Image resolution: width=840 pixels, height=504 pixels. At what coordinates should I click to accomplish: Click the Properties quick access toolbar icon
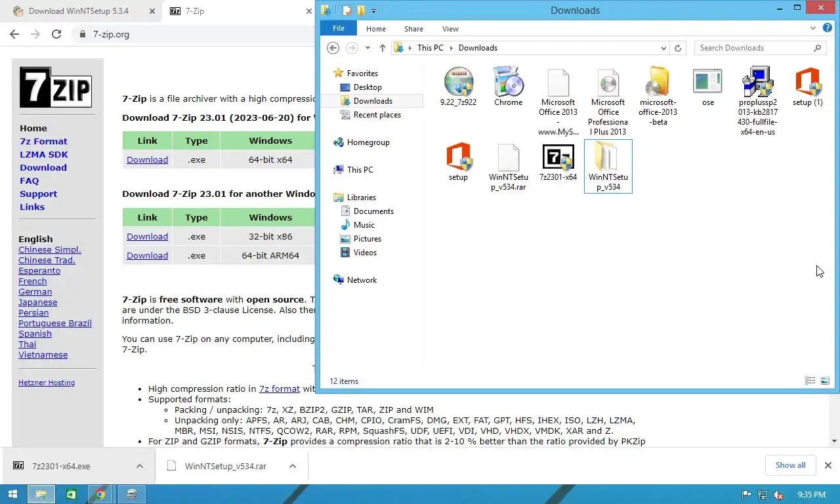[x=347, y=10]
